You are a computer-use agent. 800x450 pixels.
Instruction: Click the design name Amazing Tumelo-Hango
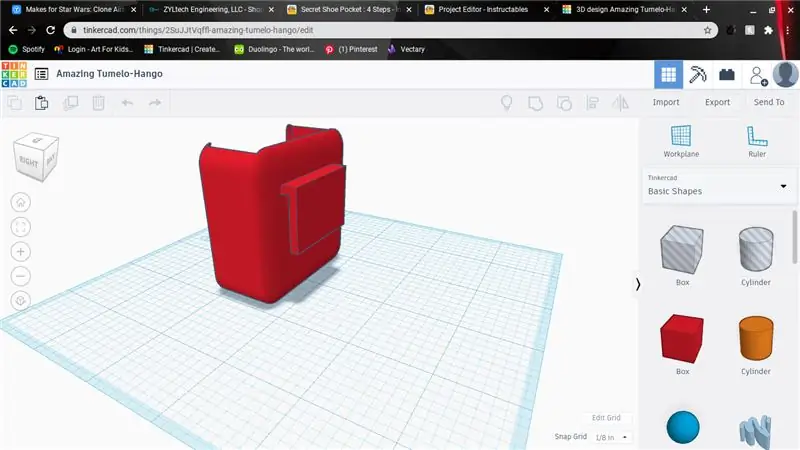point(109,74)
